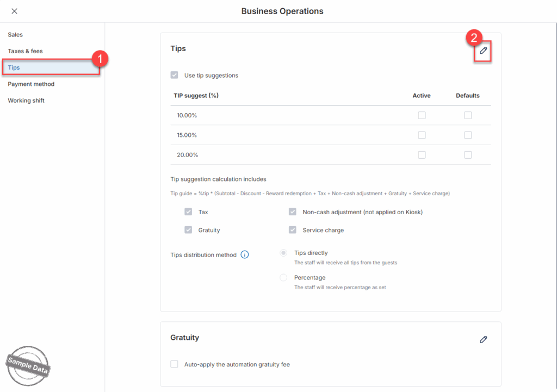Select the Percentage distribution radio option
Viewport: 557px width, 392px height.
283,277
